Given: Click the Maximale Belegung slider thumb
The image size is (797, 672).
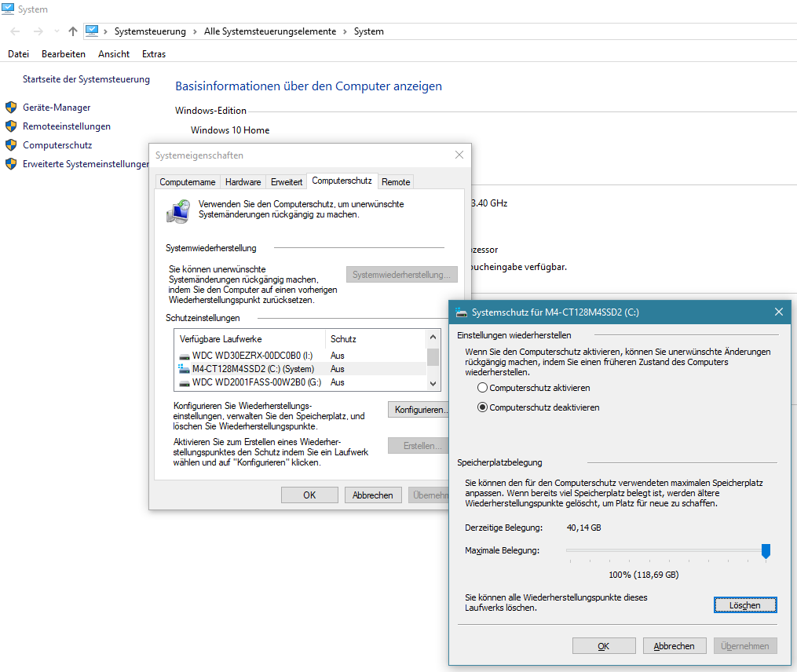Looking at the screenshot, I should pyautogui.click(x=766, y=551).
